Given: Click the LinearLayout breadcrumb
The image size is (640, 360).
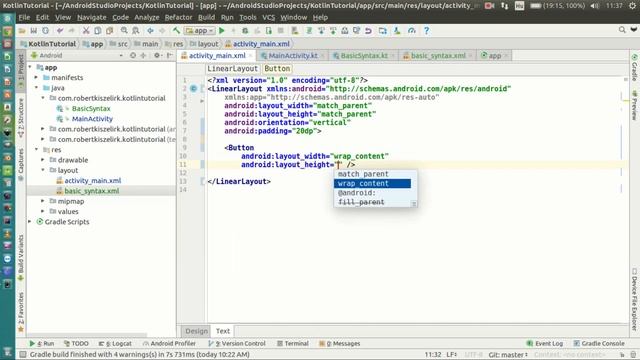Looking at the screenshot, I should [232, 69].
